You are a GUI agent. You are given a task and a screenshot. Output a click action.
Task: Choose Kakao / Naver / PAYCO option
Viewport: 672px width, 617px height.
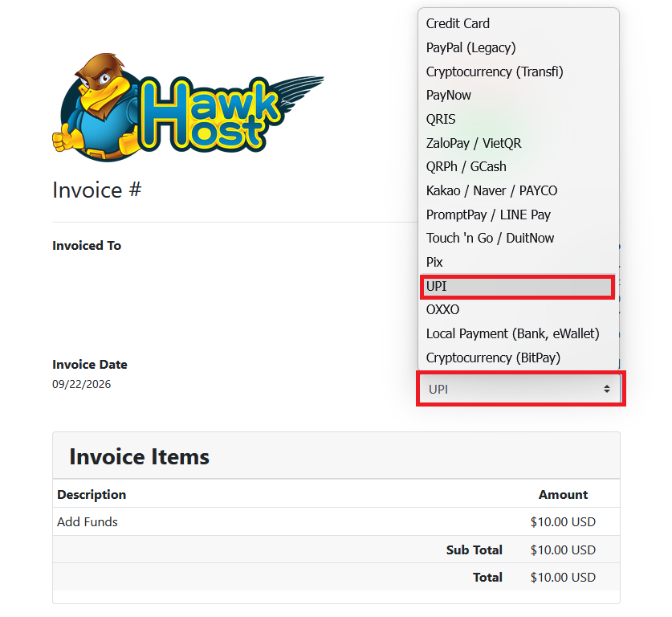tap(518, 190)
